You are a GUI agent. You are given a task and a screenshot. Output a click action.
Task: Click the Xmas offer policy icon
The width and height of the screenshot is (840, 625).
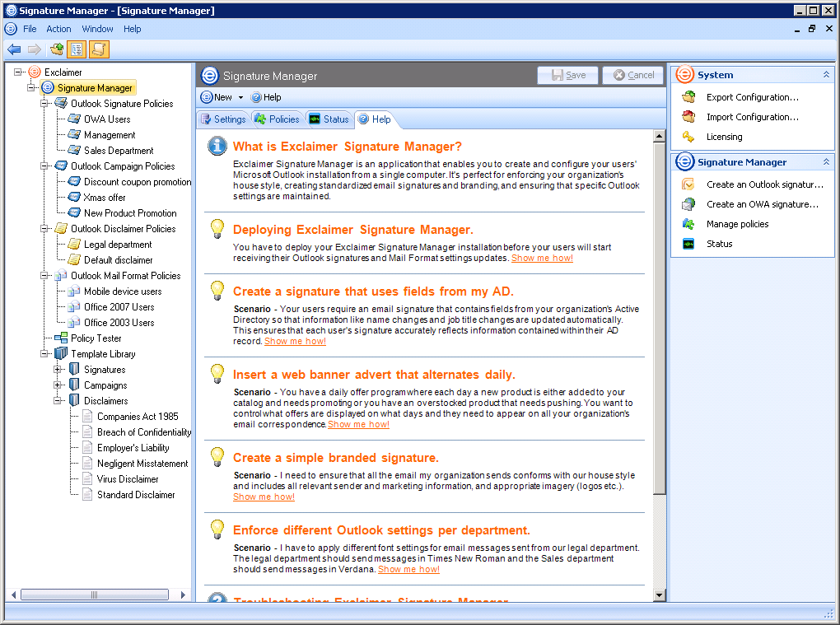(x=74, y=197)
